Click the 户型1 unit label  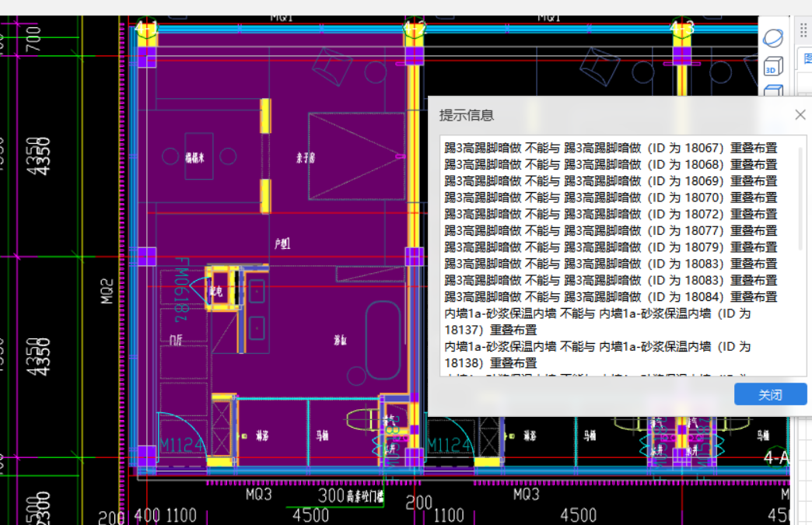(x=283, y=243)
